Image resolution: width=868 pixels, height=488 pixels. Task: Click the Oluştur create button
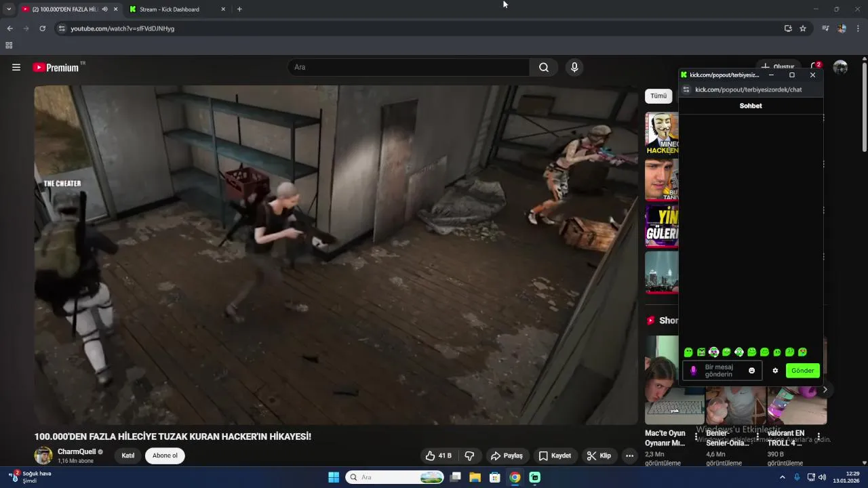click(778, 67)
